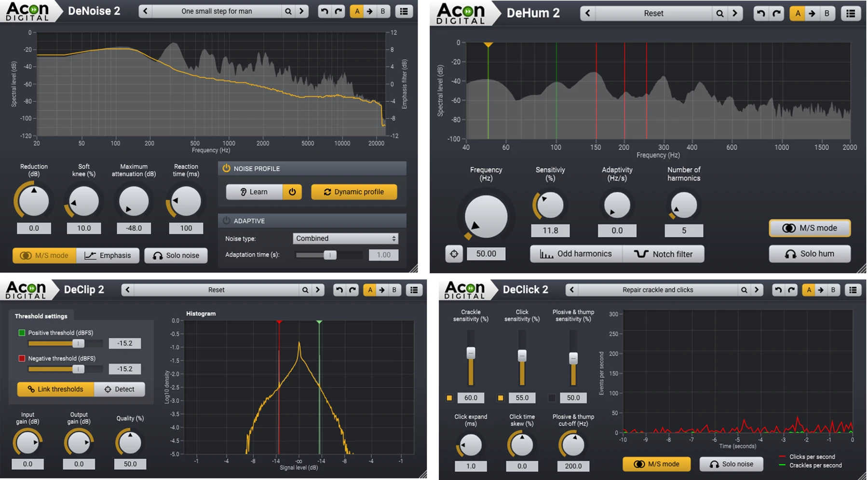Toggle the Positive threshold green checkbox
This screenshot has width=868, height=480.
pos(22,333)
